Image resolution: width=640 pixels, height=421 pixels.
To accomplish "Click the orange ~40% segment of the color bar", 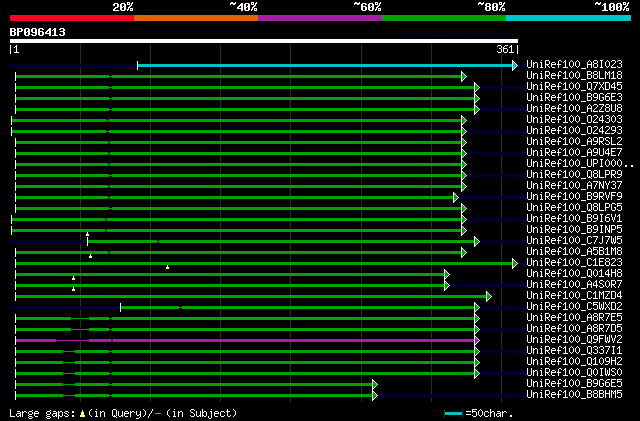I will coord(196,18).
